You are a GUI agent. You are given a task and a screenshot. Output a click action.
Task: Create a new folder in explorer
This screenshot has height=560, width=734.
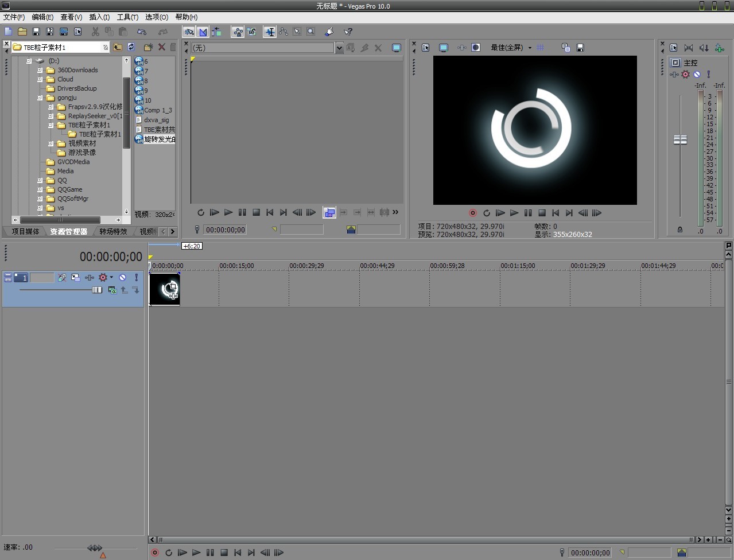tap(148, 47)
